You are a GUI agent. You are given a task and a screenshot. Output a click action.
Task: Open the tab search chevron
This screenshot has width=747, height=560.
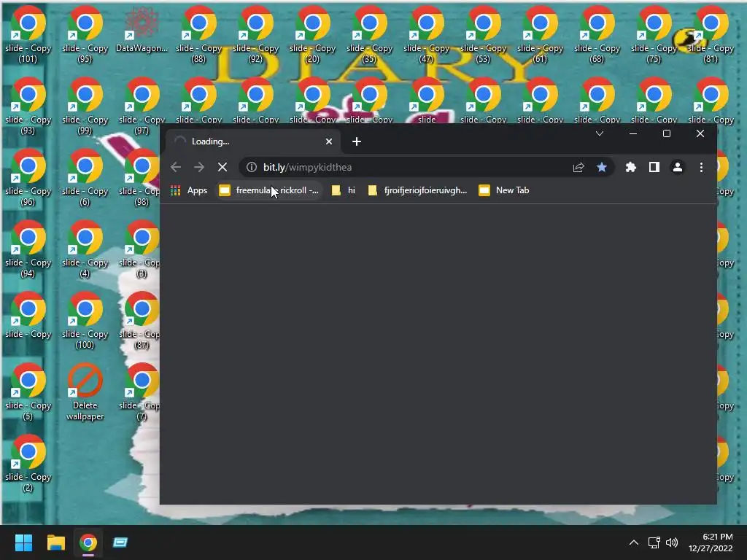[x=600, y=134]
